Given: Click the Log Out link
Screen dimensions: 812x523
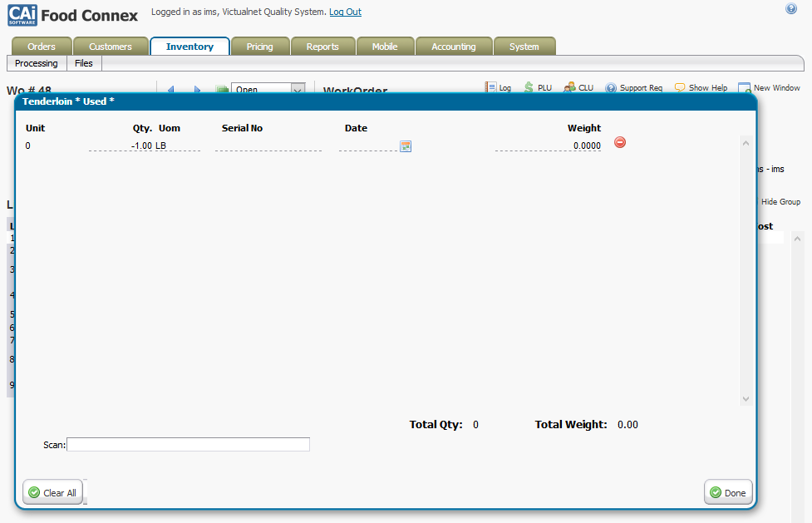Looking at the screenshot, I should (x=346, y=12).
